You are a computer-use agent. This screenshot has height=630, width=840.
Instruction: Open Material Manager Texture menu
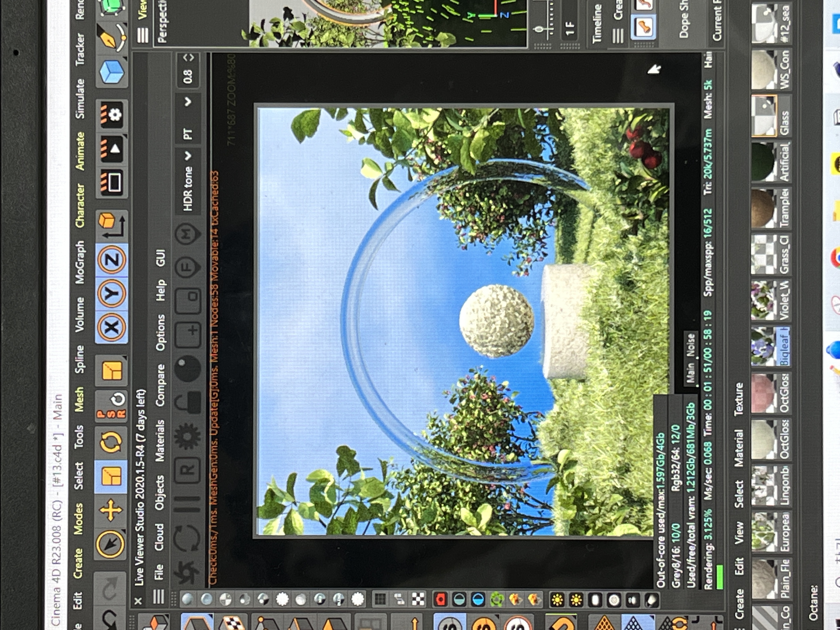[739, 400]
